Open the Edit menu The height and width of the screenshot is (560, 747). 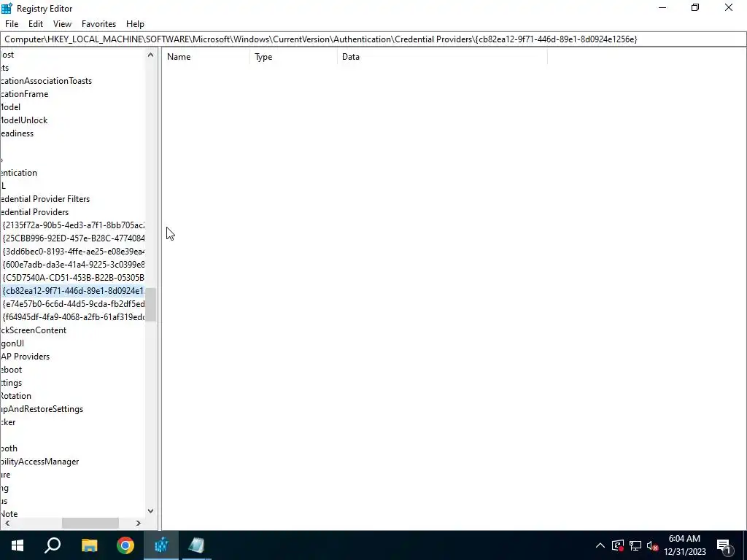coord(36,24)
